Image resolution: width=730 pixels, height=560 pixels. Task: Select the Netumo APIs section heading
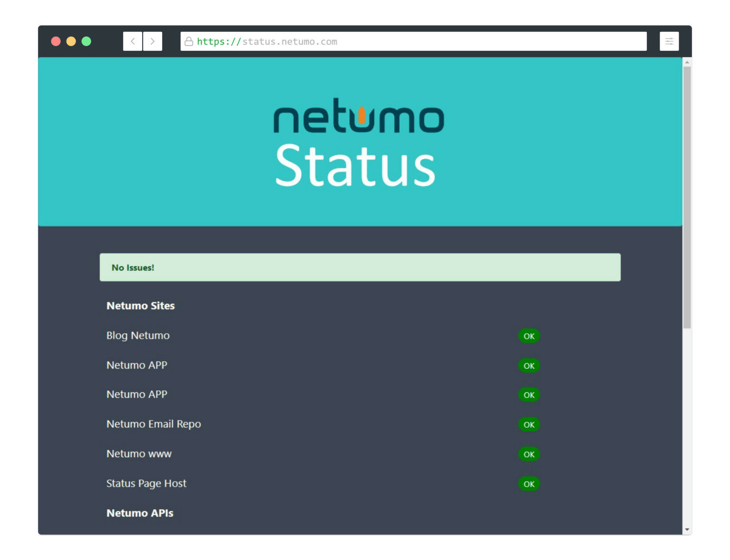tap(140, 513)
